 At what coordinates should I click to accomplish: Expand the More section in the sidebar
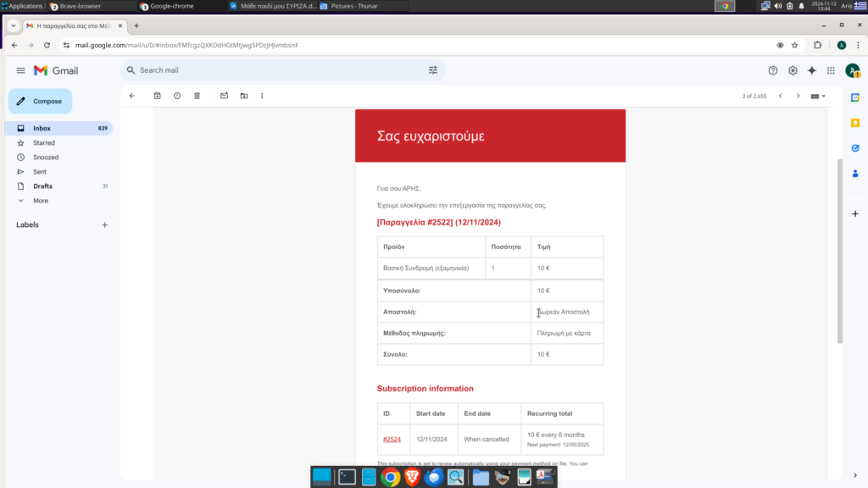tap(40, 201)
